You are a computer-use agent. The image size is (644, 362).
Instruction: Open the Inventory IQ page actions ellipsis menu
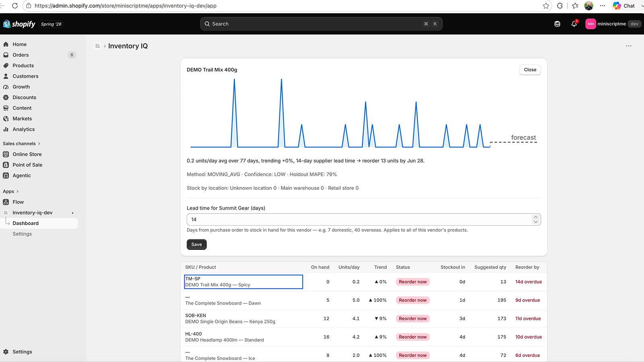[629, 46]
